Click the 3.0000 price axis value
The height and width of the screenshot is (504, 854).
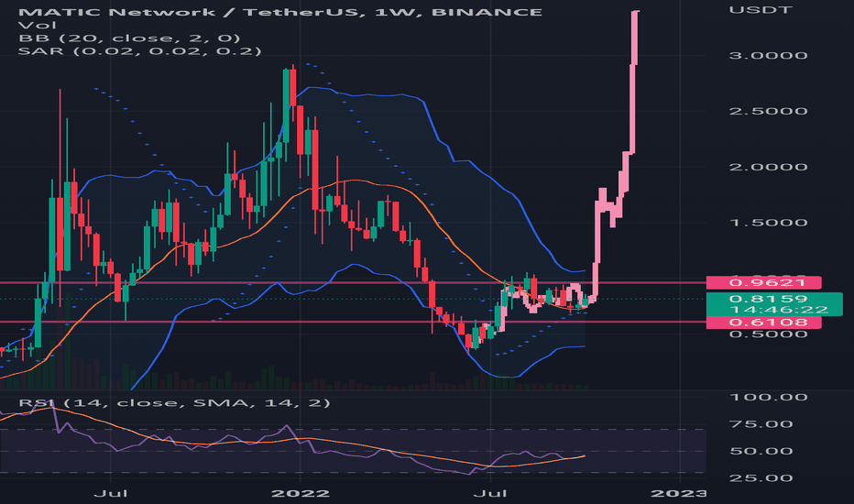pos(768,56)
